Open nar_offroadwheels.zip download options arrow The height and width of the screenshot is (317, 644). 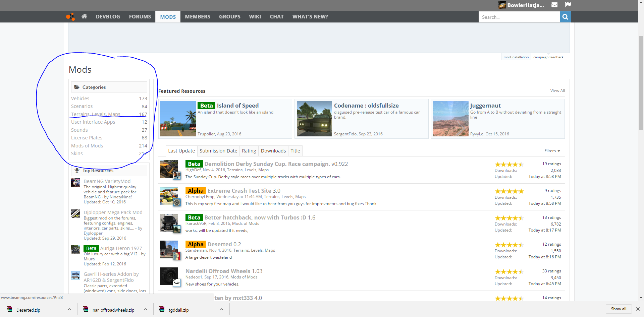pos(146,309)
